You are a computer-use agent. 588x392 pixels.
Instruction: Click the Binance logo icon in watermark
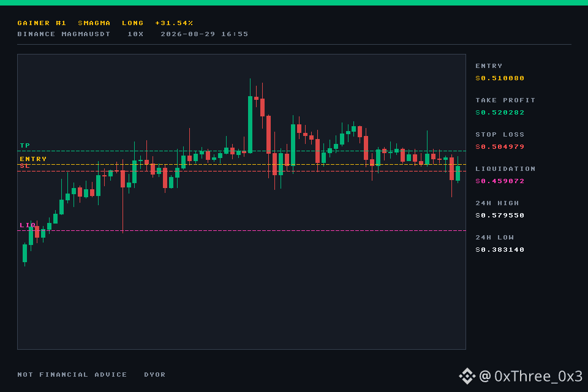[467, 376]
